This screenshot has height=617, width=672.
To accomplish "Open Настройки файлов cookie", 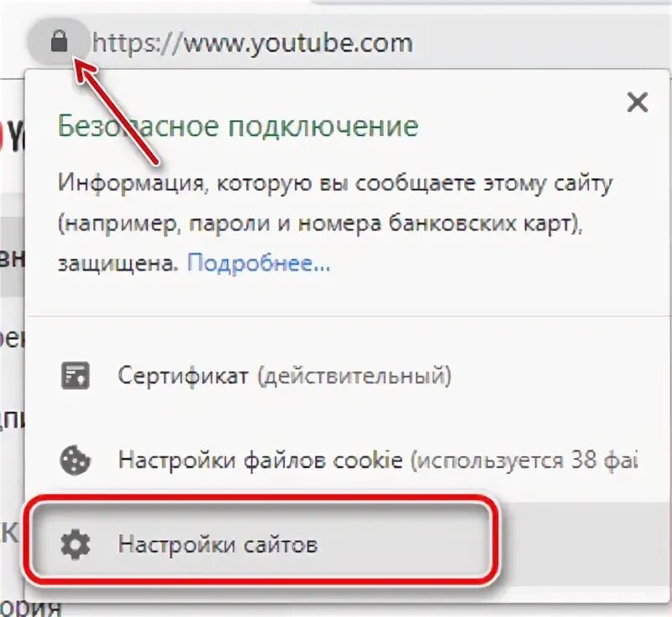I will [260, 460].
